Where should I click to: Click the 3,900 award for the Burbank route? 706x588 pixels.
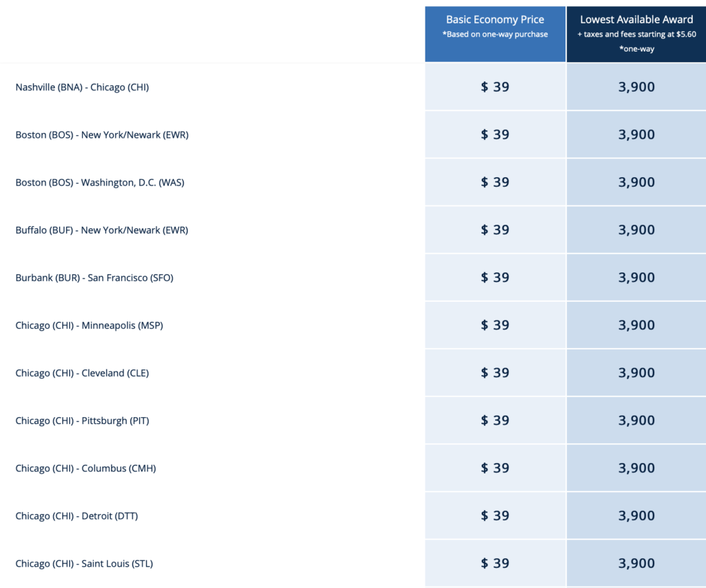(636, 277)
